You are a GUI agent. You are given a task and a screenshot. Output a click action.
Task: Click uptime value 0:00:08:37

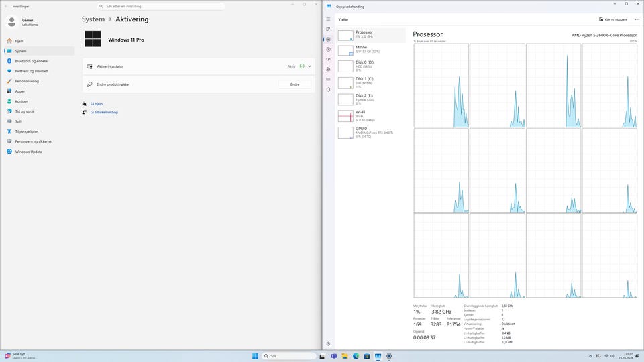(424, 337)
